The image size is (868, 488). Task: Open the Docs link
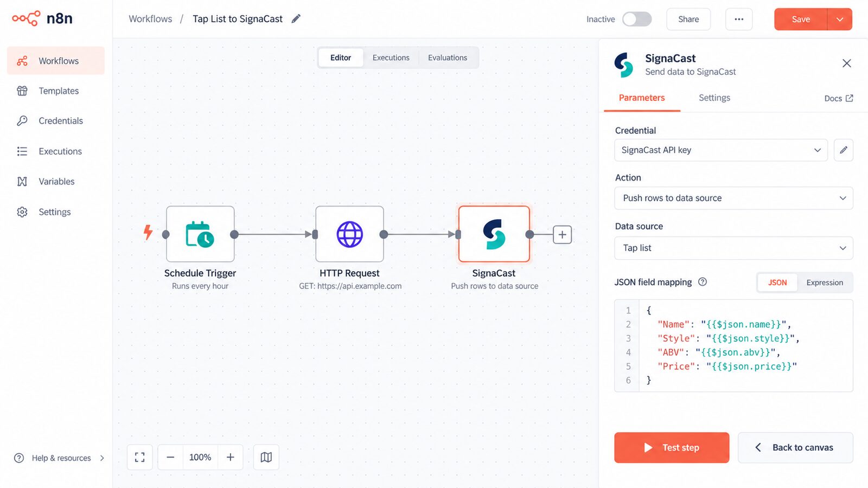coord(839,98)
